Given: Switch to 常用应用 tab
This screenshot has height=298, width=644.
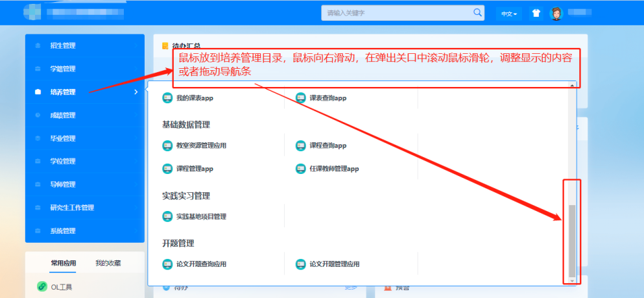Looking at the screenshot, I should point(64,263).
